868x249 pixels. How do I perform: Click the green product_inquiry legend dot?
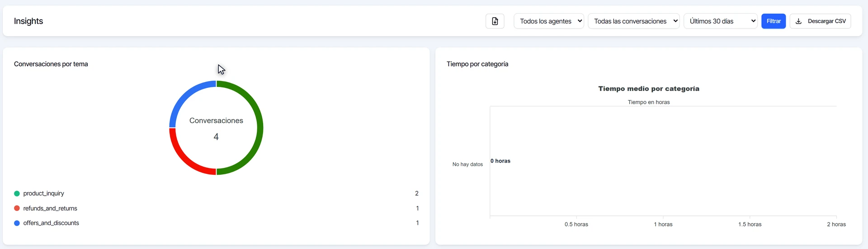click(x=17, y=194)
